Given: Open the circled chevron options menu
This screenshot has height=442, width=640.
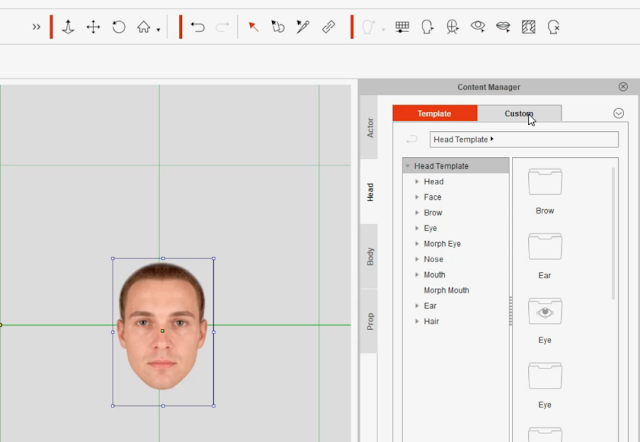Looking at the screenshot, I should [x=618, y=113].
